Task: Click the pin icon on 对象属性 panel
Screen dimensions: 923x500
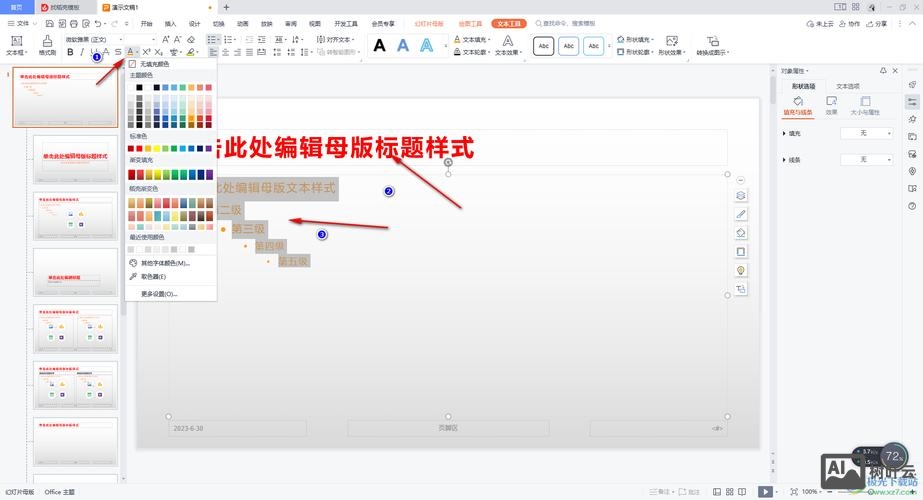Action: 883,71
